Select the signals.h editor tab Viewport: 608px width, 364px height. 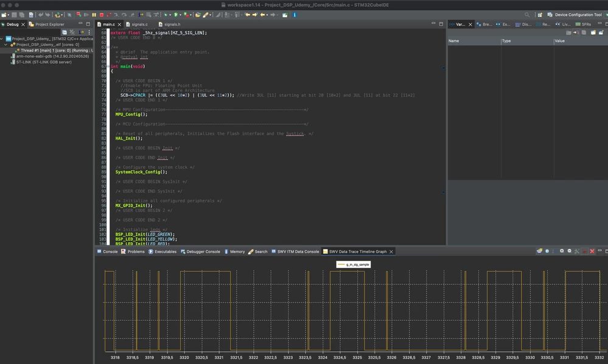169,24
